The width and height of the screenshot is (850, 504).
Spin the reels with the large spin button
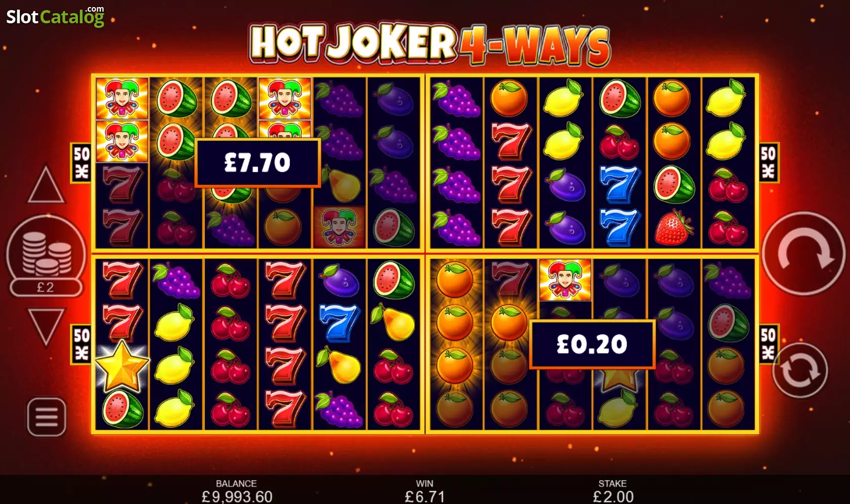[803, 254]
